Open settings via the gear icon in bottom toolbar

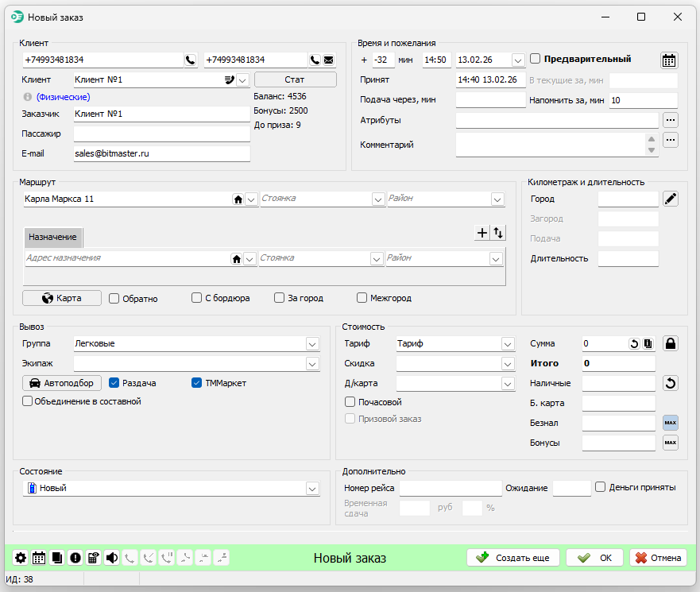coord(21,558)
